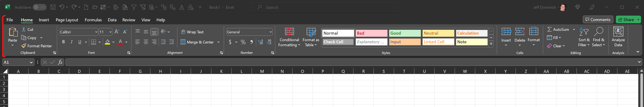Click the Borders icon
Image resolution: width=644 pixels, height=107 pixels.
(94, 42)
